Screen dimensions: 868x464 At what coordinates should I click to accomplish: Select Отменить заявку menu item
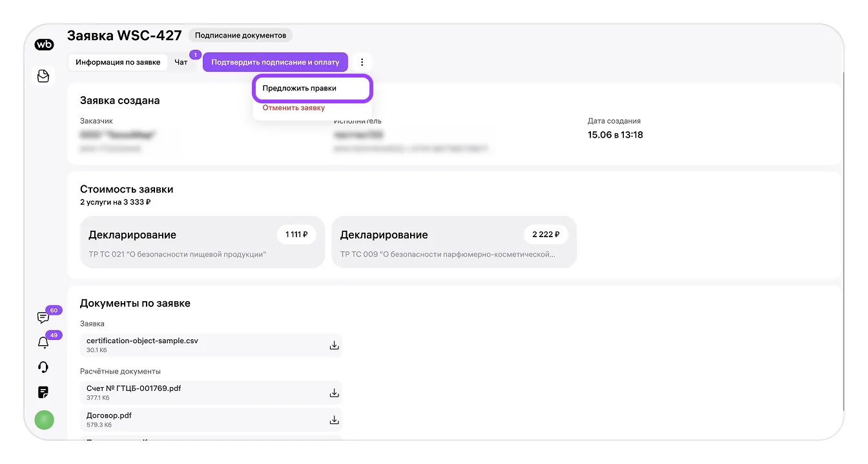(x=294, y=108)
